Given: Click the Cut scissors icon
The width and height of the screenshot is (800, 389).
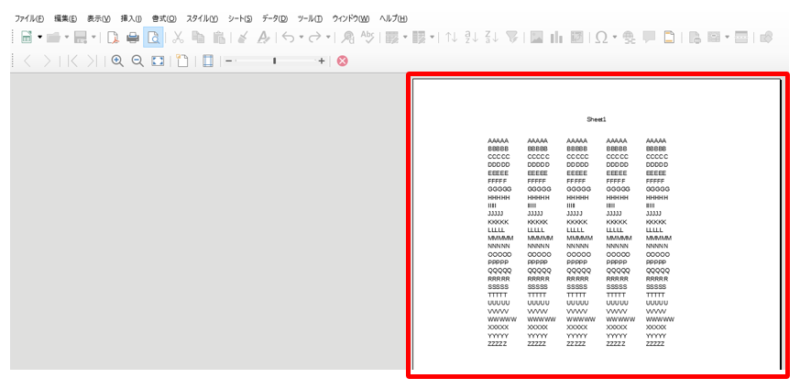Looking at the screenshot, I should coord(178,37).
